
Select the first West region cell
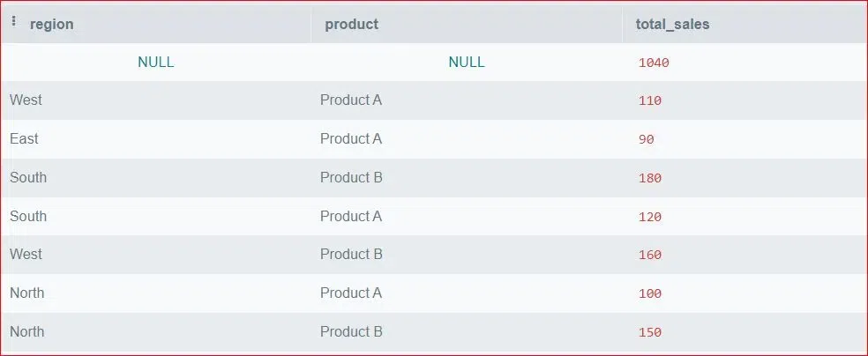[26, 100]
